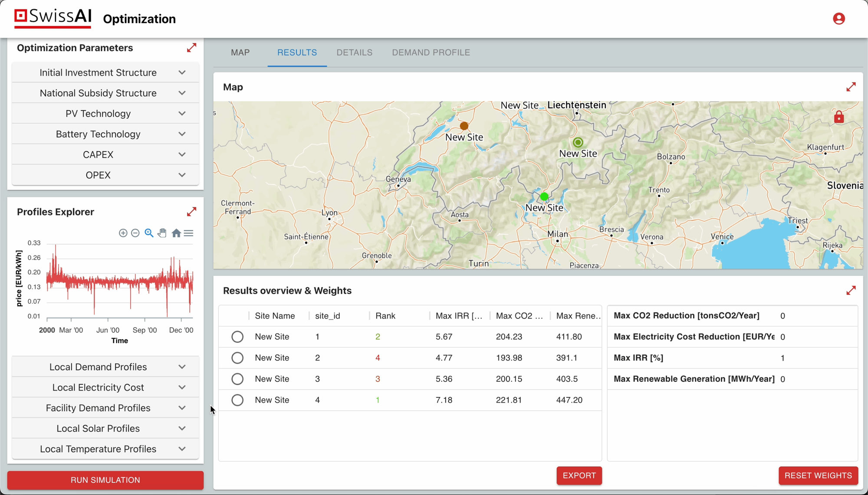The image size is (868, 495).
Task: Click the green New Site marker near Milan
Action: (x=544, y=197)
